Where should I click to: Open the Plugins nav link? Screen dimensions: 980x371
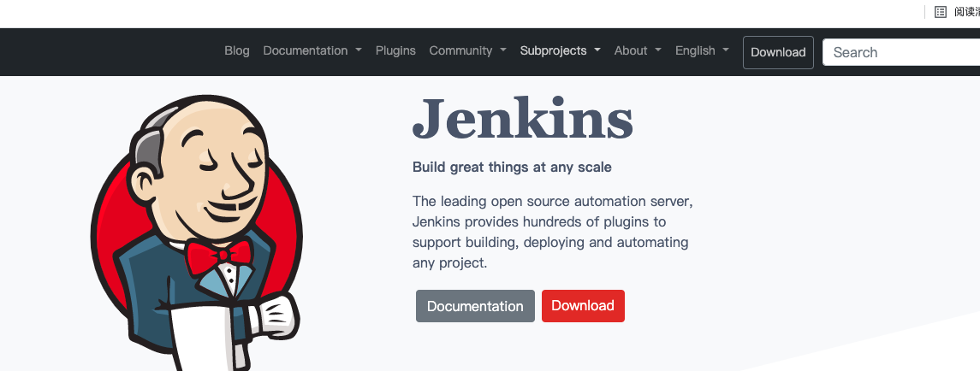click(395, 50)
